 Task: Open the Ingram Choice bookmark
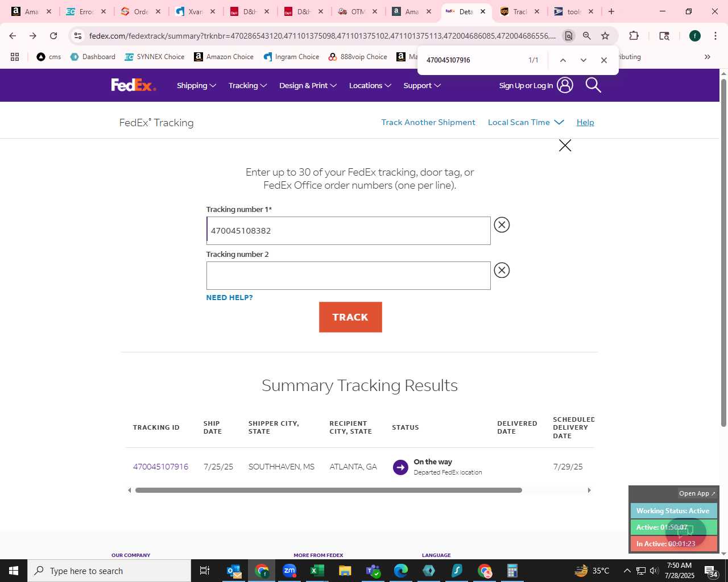point(291,57)
